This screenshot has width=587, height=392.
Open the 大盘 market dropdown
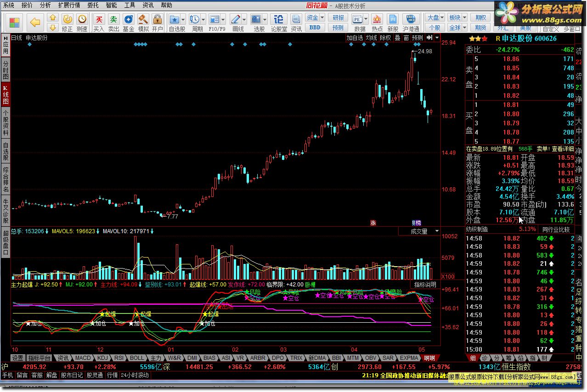pos(436,17)
